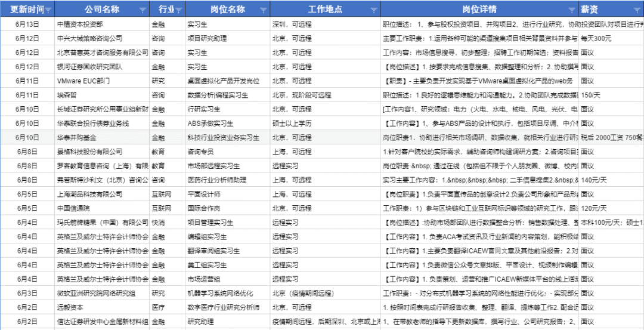Click the 玛氏箭牌糖果（中国）有限公司 cell
This screenshot has width=644, height=330.
click(x=103, y=223)
